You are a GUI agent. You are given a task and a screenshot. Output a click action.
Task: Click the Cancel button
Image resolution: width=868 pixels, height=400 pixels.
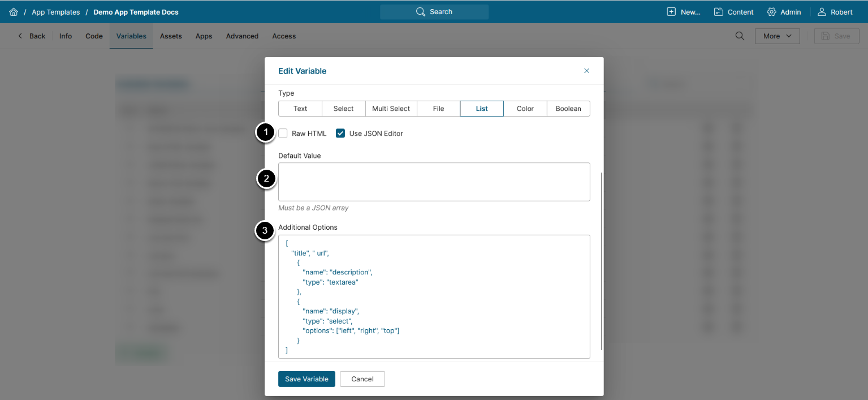tap(362, 379)
